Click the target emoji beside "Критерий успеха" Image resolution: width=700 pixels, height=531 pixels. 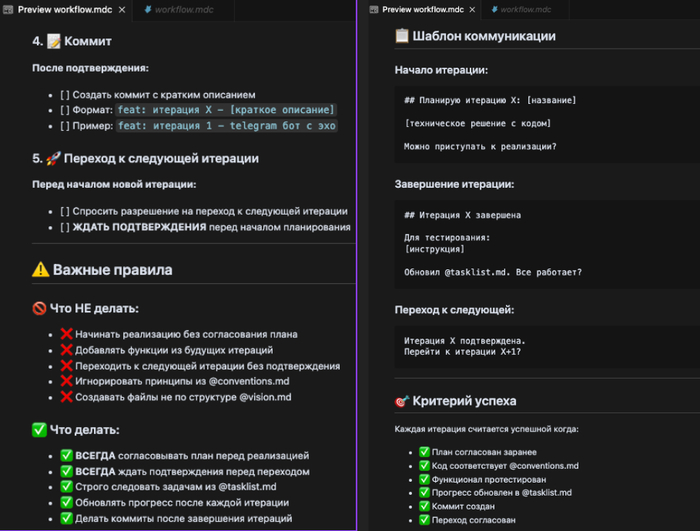click(404, 401)
